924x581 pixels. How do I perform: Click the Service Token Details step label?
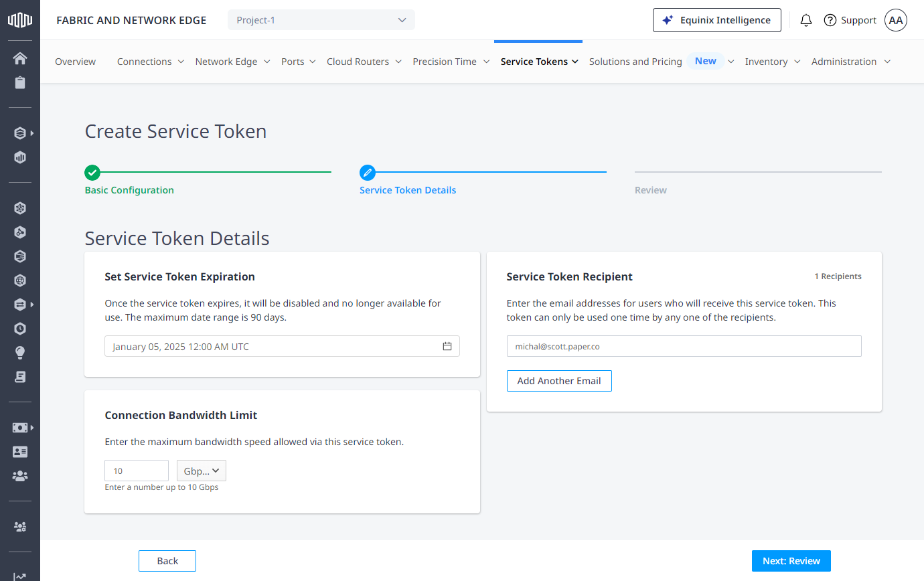click(x=408, y=190)
